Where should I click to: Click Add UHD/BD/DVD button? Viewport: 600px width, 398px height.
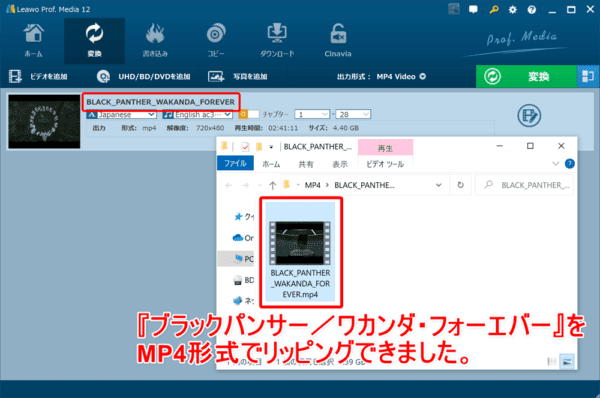pyautogui.click(x=143, y=77)
